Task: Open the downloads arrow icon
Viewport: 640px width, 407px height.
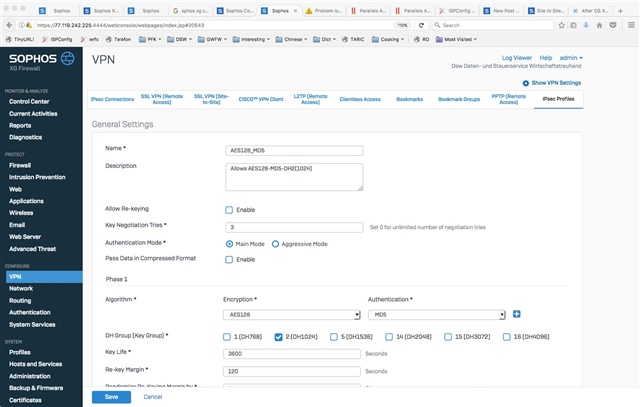Action: (x=586, y=25)
